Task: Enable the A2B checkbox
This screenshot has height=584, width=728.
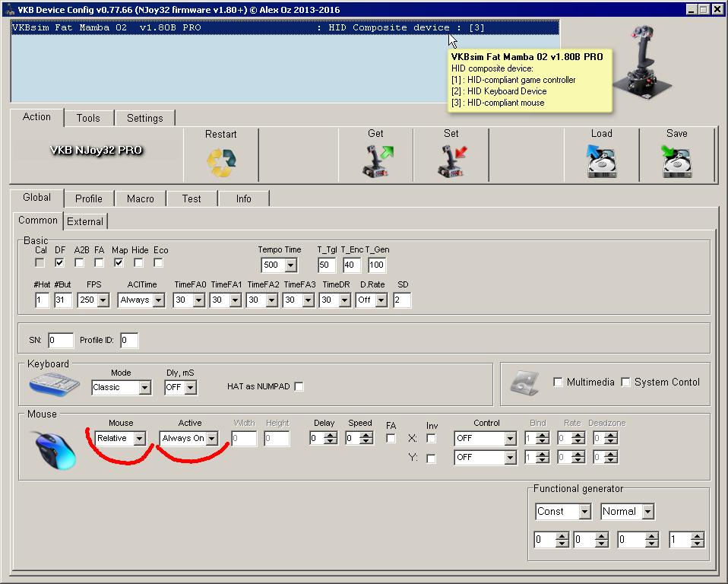Action: [79, 263]
